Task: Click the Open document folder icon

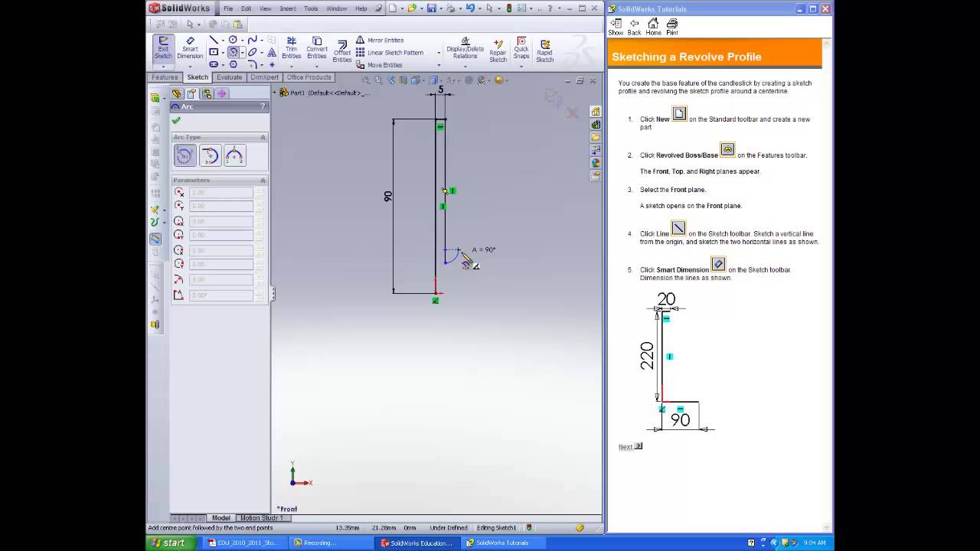Action: (x=412, y=8)
